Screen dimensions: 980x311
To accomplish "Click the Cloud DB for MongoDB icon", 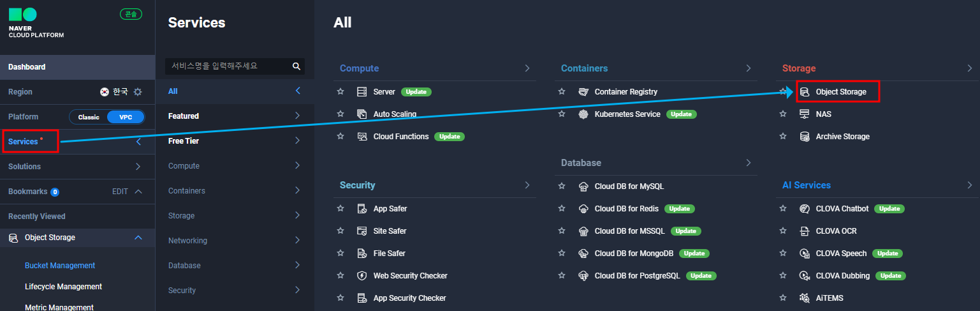I will 583,254.
